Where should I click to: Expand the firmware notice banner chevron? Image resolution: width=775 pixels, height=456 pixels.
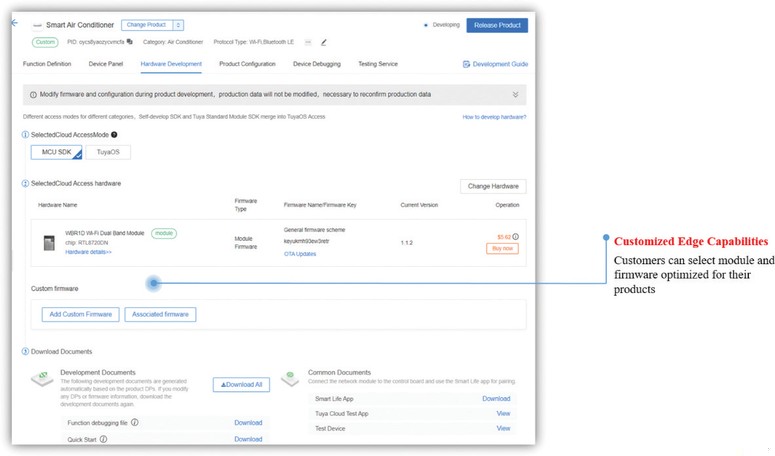click(515, 95)
